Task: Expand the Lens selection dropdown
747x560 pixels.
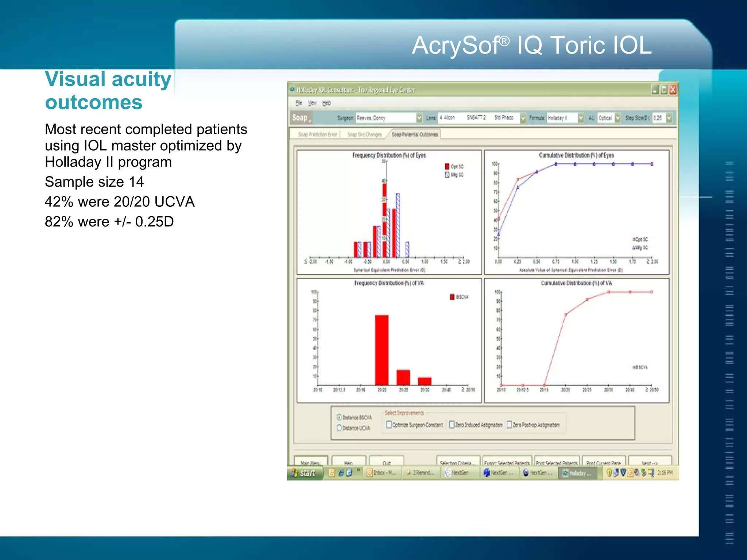Action: pyautogui.click(x=523, y=118)
